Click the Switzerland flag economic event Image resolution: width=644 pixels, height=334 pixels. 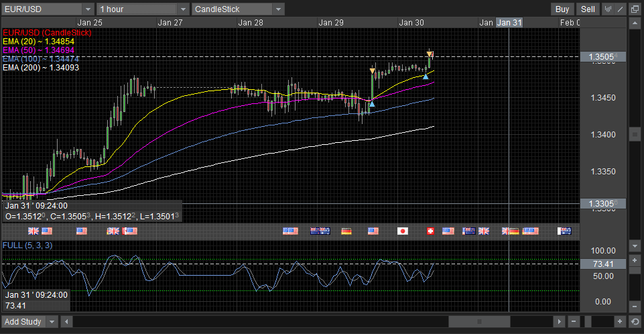point(430,231)
